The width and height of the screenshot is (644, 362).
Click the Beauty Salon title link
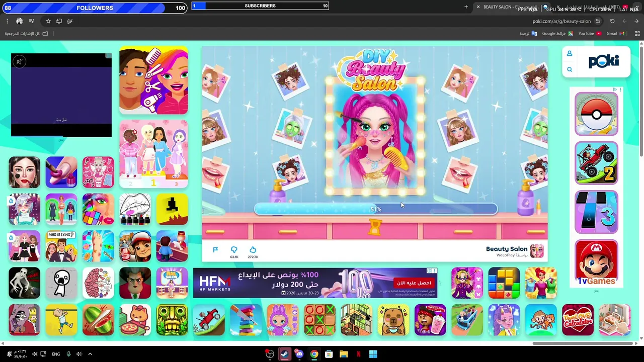(507, 249)
